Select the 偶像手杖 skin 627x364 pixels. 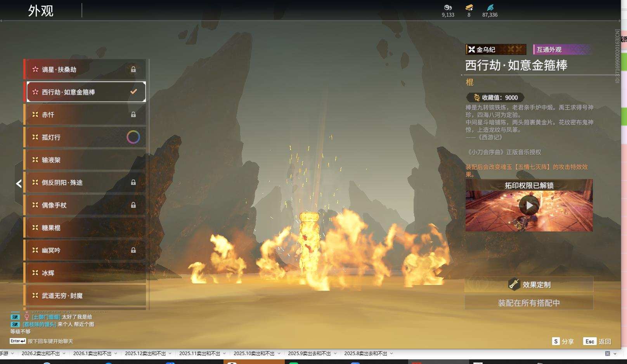coord(85,205)
